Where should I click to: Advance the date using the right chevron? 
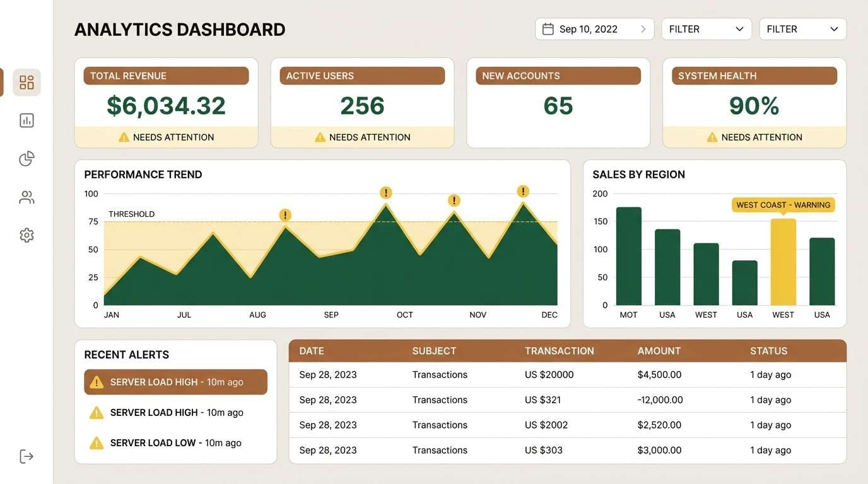click(643, 28)
